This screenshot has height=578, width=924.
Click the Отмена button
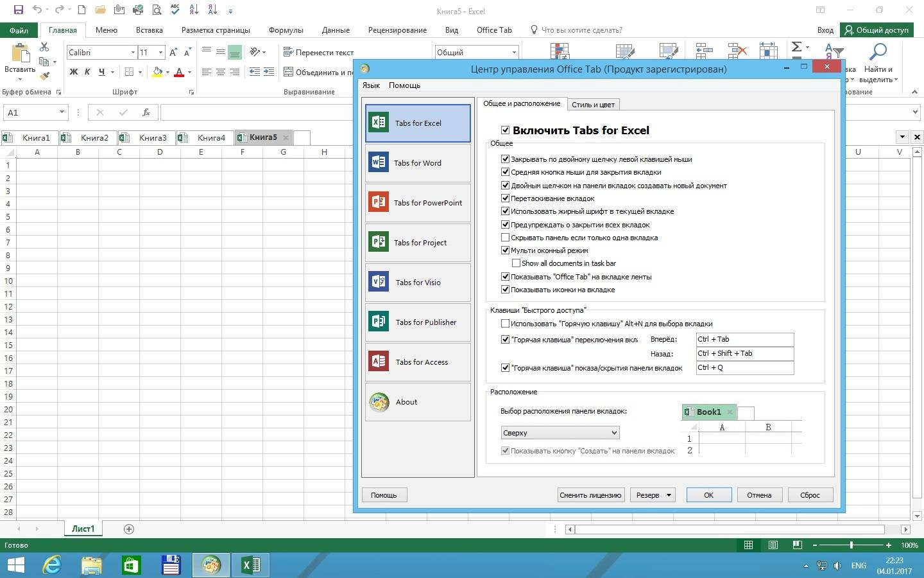pyautogui.click(x=759, y=495)
